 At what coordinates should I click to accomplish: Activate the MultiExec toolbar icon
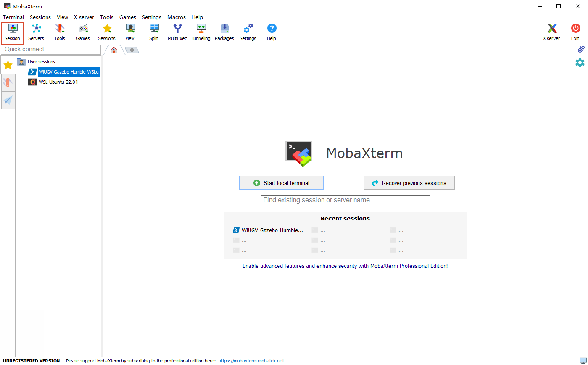click(x=177, y=33)
